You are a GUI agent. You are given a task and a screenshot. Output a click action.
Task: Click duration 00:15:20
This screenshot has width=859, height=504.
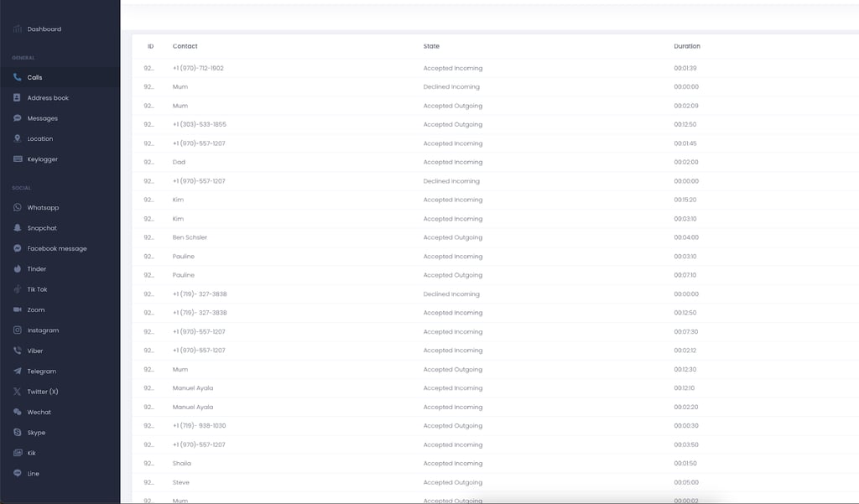point(685,200)
